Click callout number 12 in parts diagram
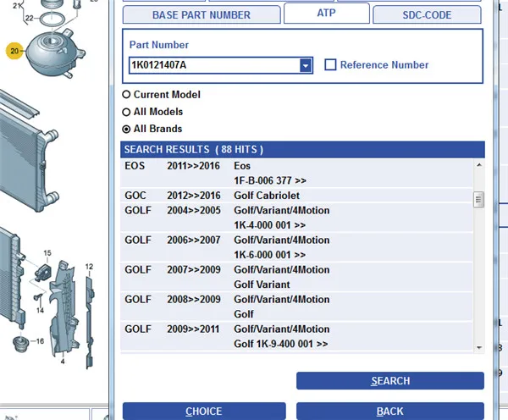 (x=89, y=267)
